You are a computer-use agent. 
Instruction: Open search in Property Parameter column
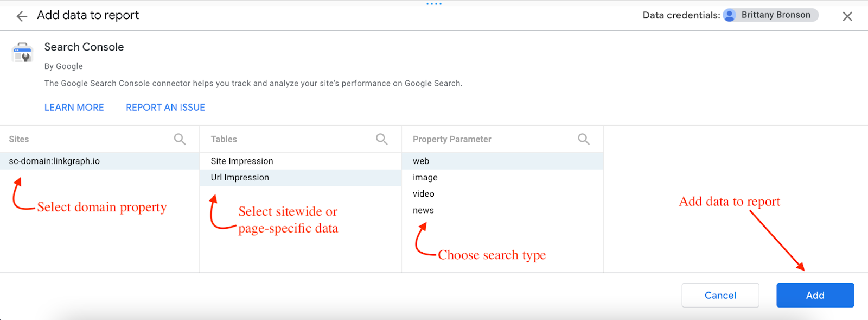pos(583,139)
